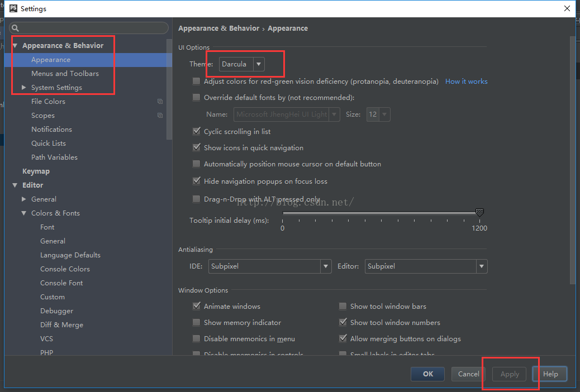
Task: Toggle Show memory indicator checkbox
Action: pos(197,323)
